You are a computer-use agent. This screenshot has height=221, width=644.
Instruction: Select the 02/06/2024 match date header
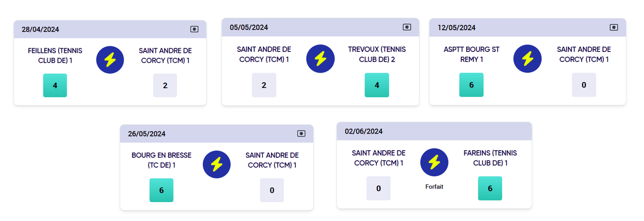[364, 131]
